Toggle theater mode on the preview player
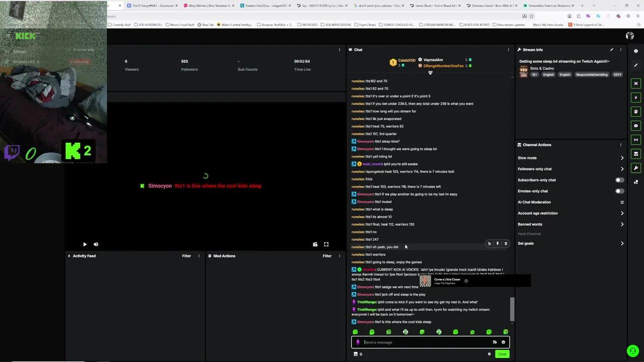This screenshot has width=644, height=362. coord(315,244)
